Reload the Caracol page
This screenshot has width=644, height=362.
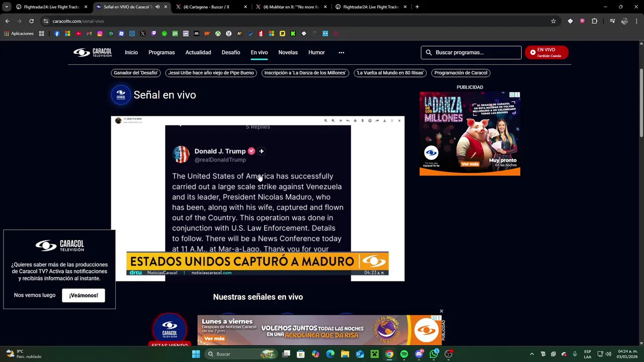(x=31, y=21)
